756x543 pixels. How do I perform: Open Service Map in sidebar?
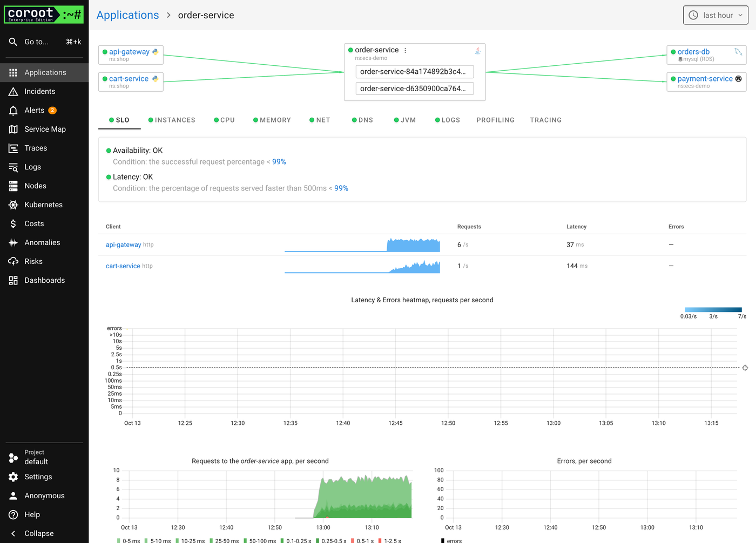(44, 129)
